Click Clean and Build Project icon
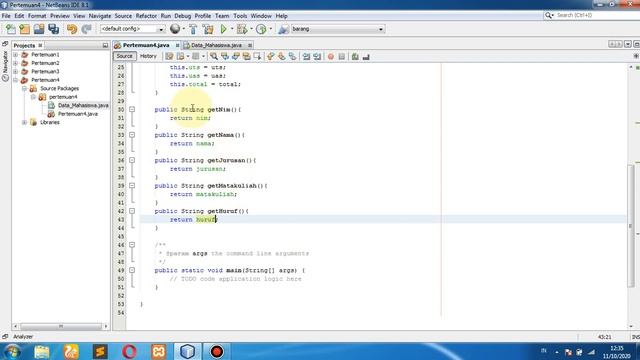This screenshot has width=640, height=360. click(208, 29)
